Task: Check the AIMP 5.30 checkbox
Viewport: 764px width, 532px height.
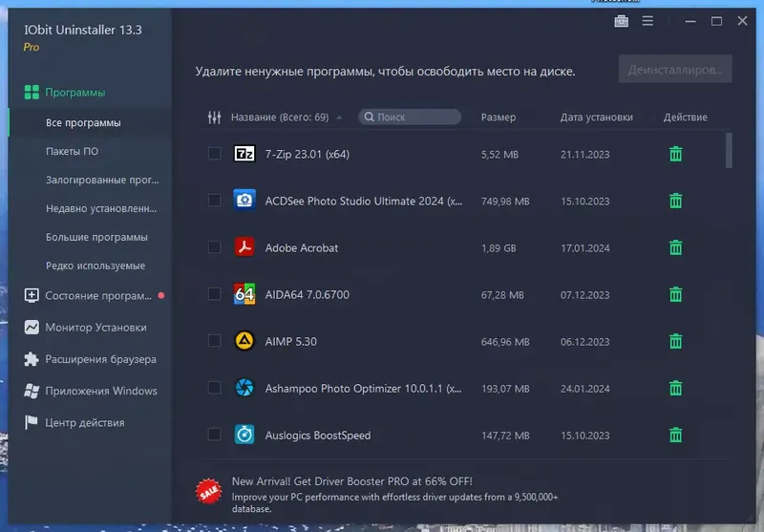Action: click(x=214, y=341)
